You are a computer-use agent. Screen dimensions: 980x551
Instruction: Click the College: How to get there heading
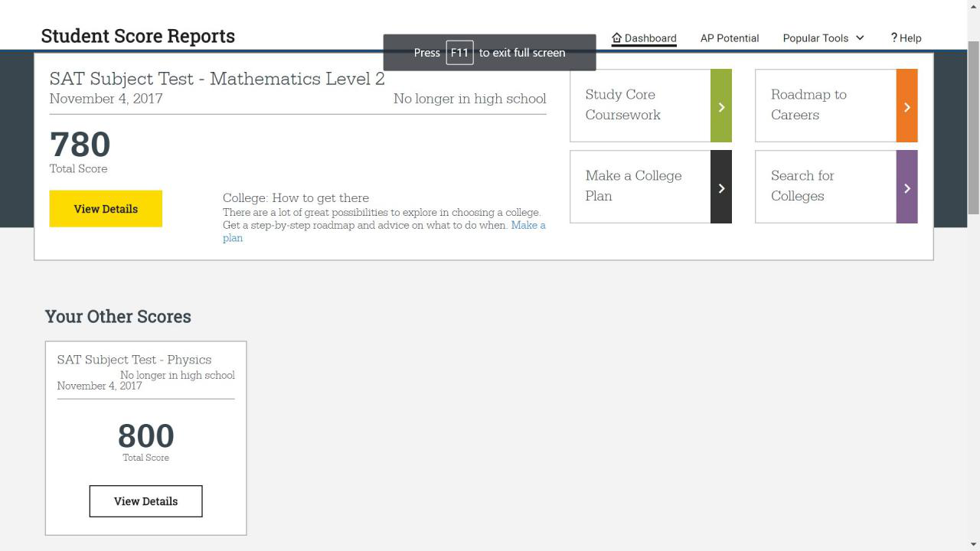point(296,197)
